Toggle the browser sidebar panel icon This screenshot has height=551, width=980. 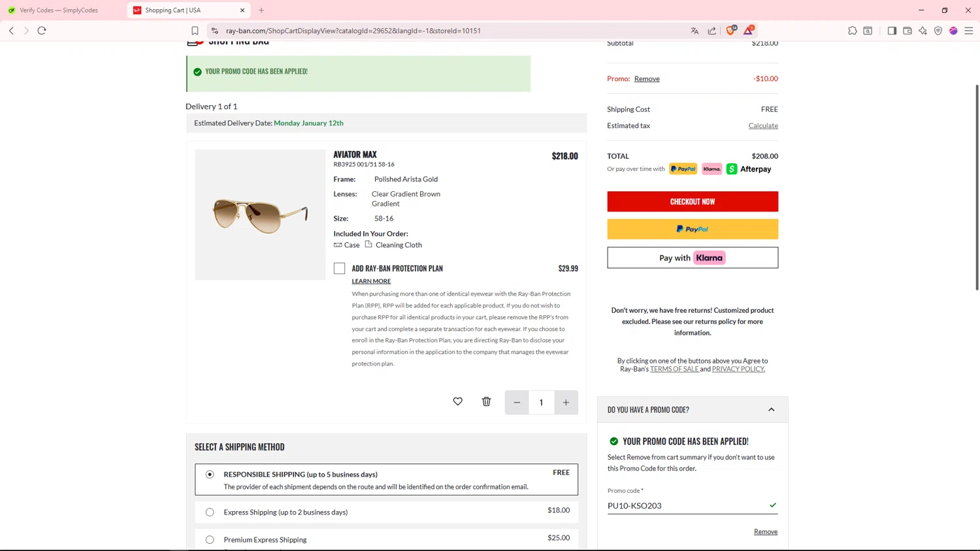click(x=892, y=31)
